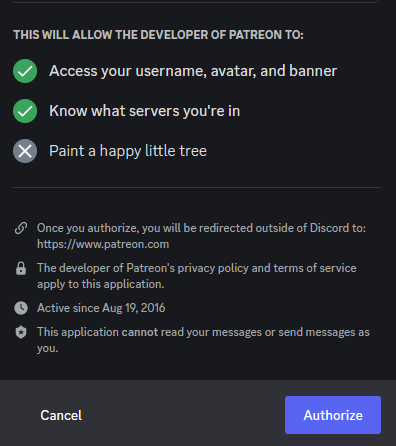Screen dimensions: 396x446
Task: Click the chain link redirect icon
Action: pos(21,228)
